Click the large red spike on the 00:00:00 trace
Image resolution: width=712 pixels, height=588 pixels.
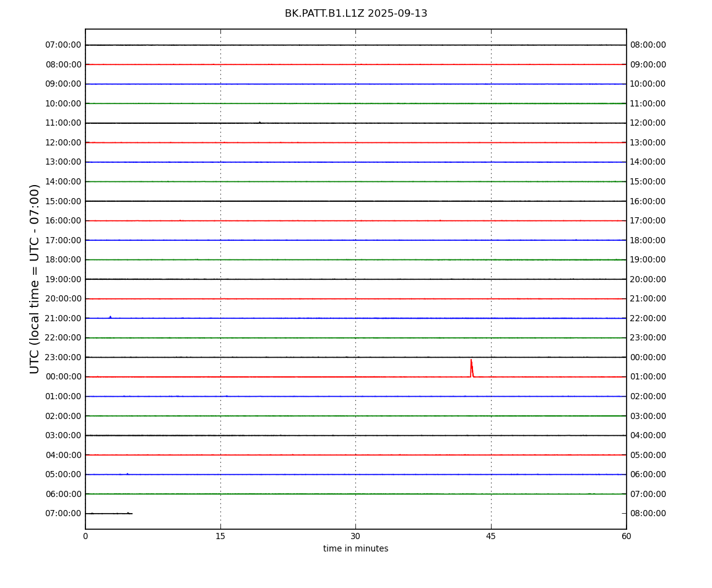coord(472,368)
